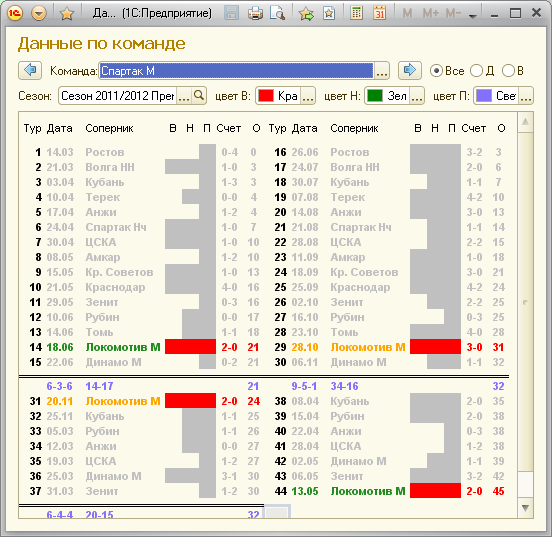Go to previous team with left arrow
The image size is (552, 537).
pos(30,70)
